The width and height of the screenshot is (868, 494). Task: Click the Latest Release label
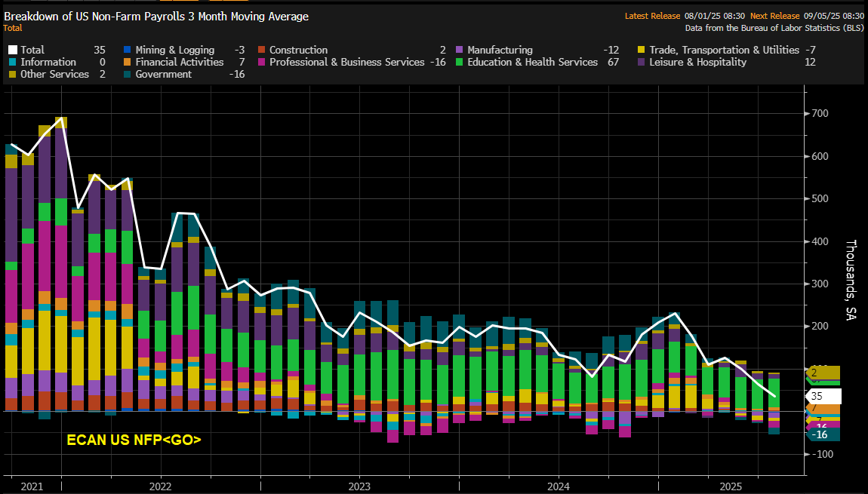(x=654, y=16)
